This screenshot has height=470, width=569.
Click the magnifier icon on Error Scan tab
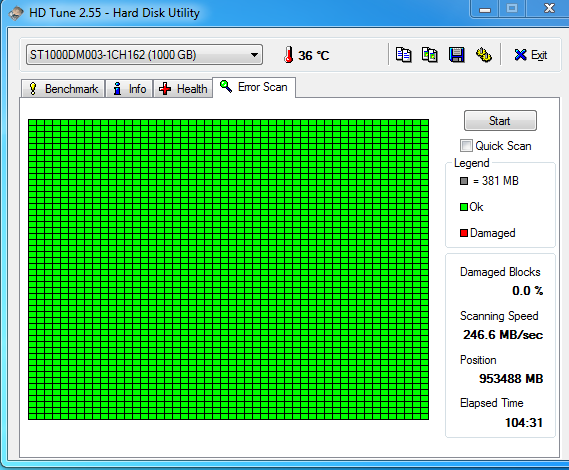tap(226, 86)
